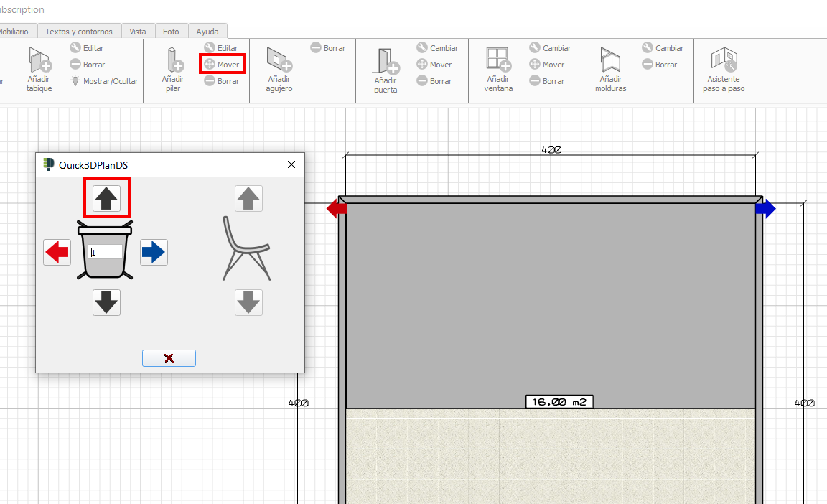Open the Vista tab
Screen dimensions: 827x504
(138, 32)
